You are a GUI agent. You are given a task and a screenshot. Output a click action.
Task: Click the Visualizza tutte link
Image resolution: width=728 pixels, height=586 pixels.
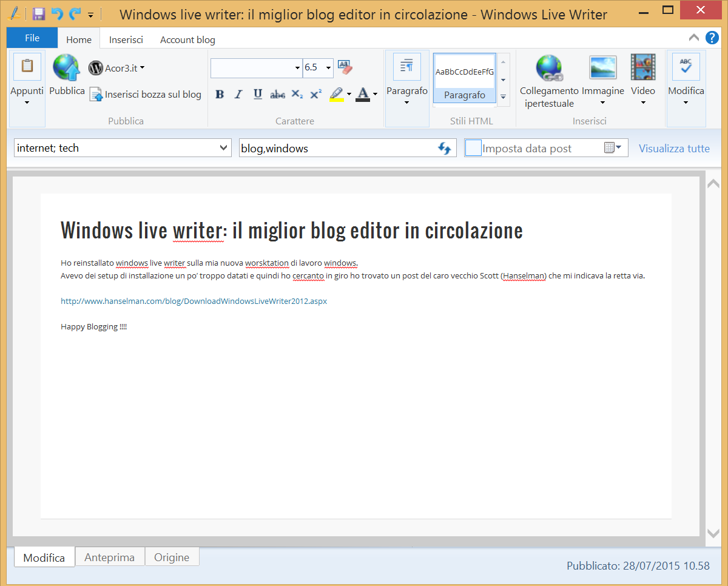pos(674,148)
